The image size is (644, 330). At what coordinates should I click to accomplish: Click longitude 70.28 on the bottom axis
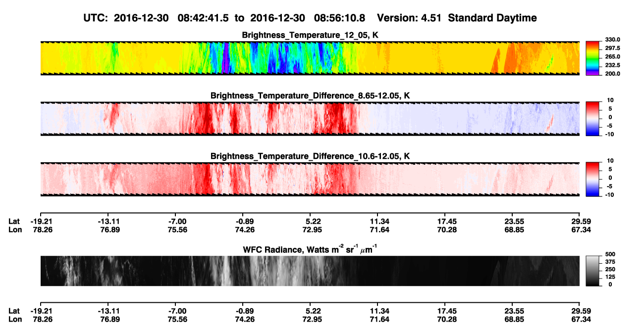pyautogui.click(x=447, y=319)
